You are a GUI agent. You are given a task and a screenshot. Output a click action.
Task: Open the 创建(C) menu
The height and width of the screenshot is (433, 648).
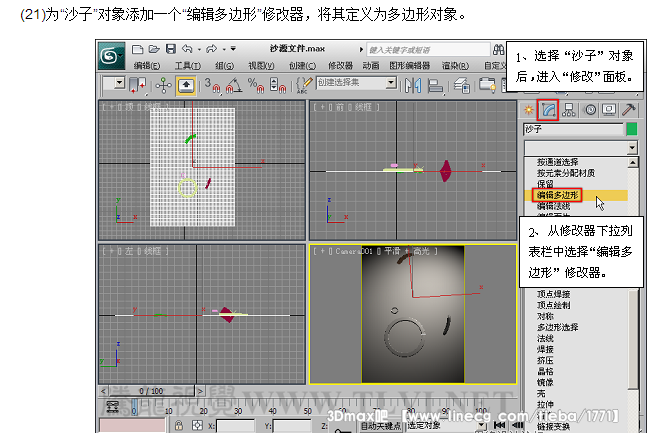[x=302, y=66]
